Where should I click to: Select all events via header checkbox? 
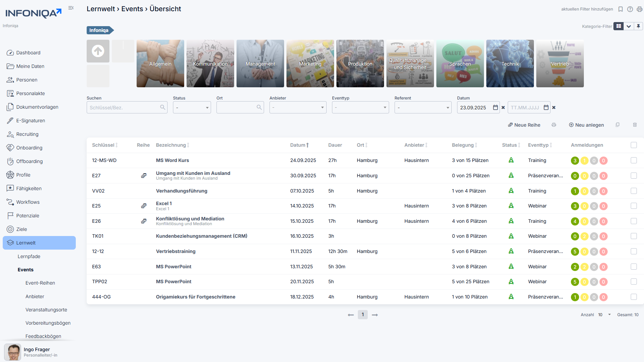(633, 145)
